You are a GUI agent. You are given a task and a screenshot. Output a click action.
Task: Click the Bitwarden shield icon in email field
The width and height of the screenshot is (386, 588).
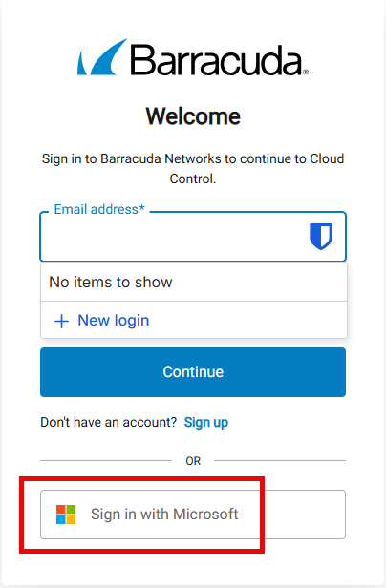tap(321, 237)
